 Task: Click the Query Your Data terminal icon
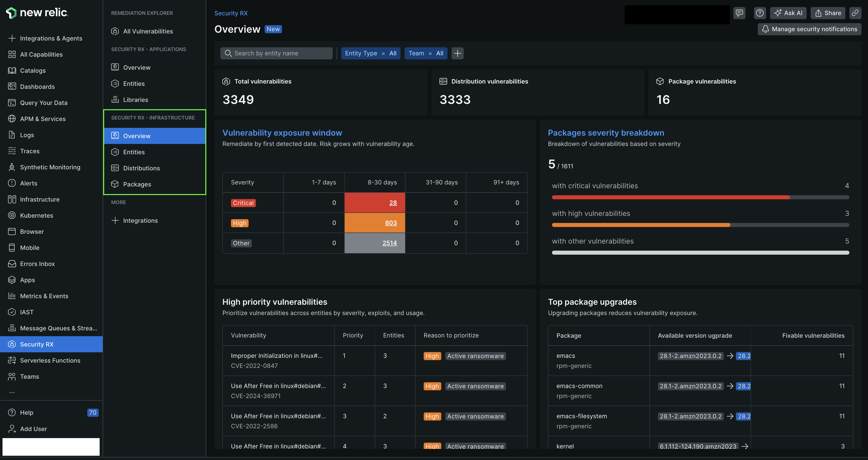tap(12, 103)
